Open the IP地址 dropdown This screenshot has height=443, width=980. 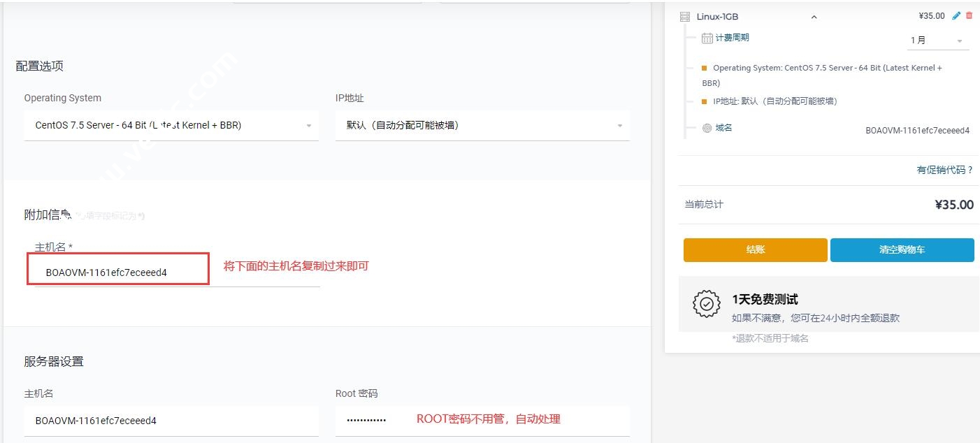click(482, 126)
